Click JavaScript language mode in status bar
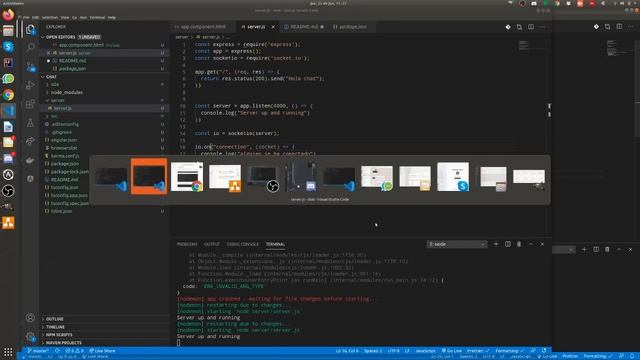Viewport: 640px width, 360px height. click(425, 351)
